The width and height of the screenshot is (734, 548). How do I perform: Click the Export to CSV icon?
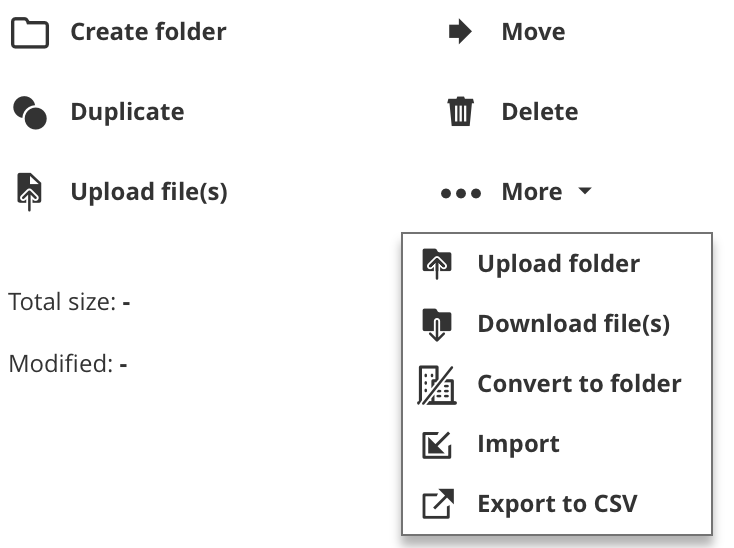click(437, 504)
